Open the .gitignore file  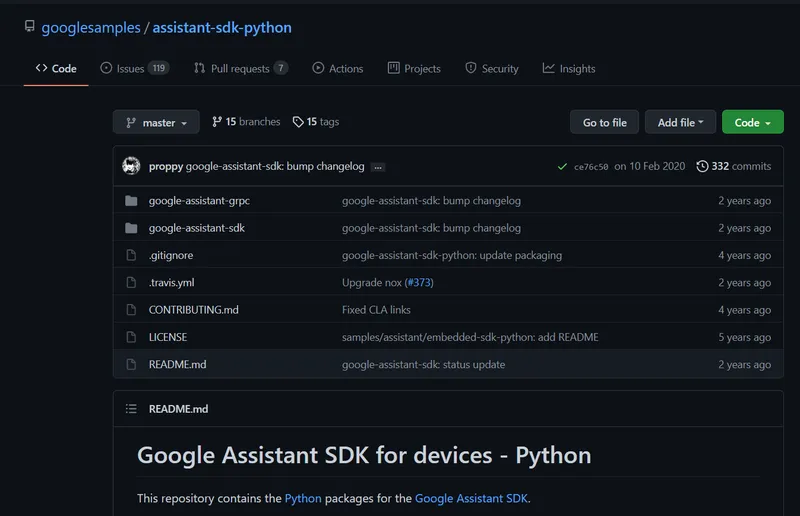pos(171,255)
